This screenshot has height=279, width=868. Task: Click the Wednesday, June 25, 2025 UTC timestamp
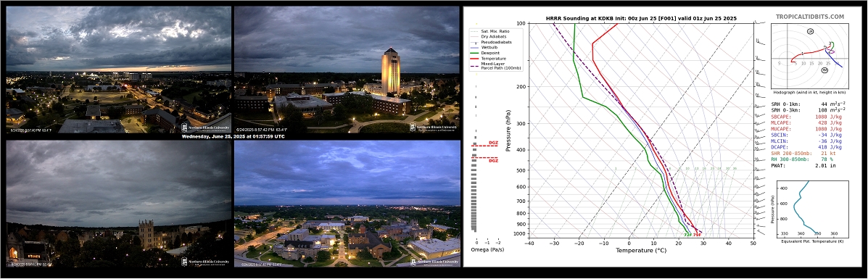coord(233,137)
